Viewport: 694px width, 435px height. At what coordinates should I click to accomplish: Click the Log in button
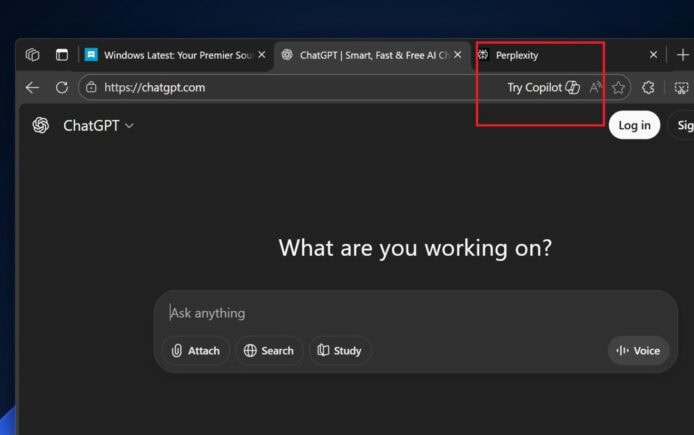634,125
